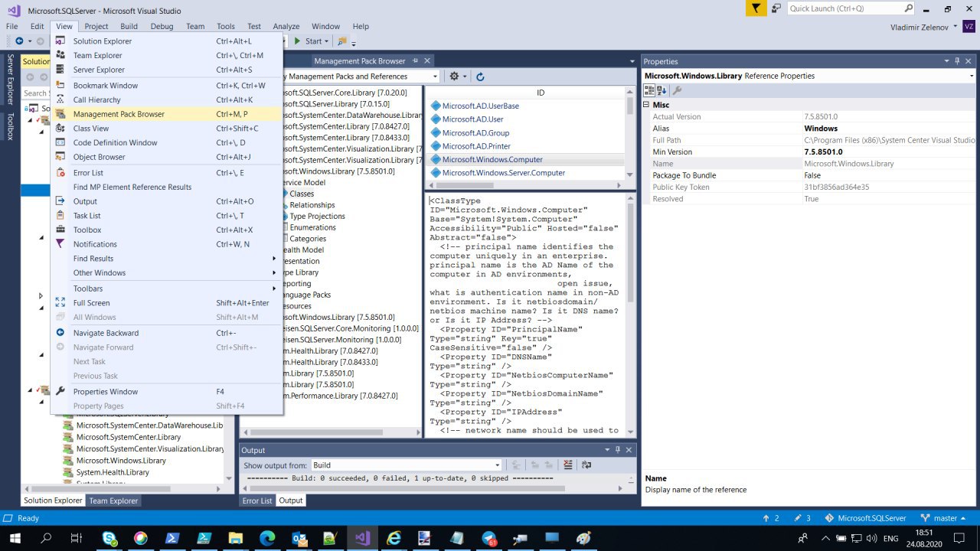Screen dimensions: 980x551
Task: Open Error List from View menu
Action: tap(166, 173)
